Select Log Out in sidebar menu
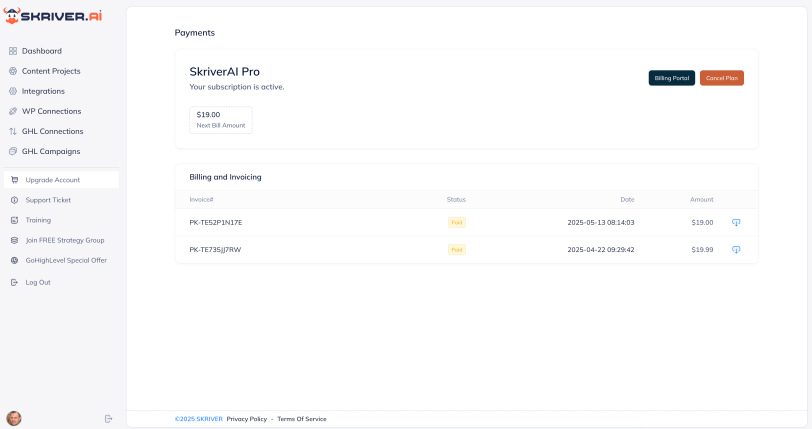Viewport: 812px width, 429px height. [x=38, y=282]
